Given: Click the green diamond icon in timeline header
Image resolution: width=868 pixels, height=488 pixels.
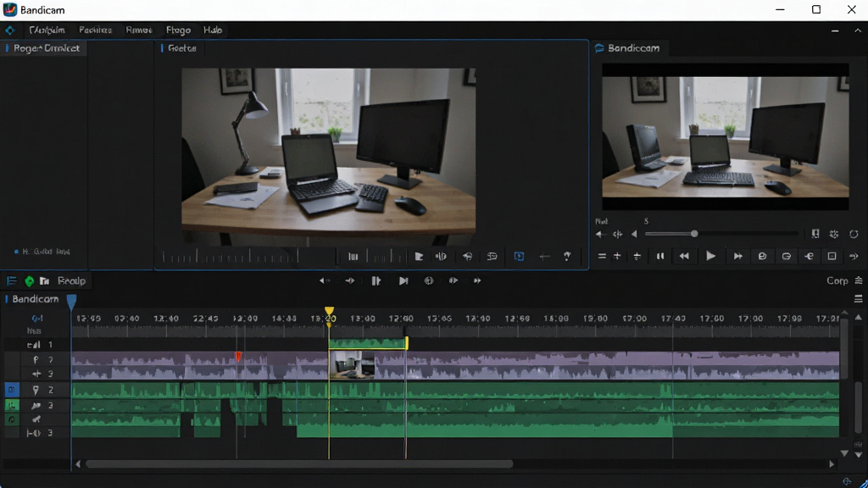Looking at the screenshot, I should point(29,281).
